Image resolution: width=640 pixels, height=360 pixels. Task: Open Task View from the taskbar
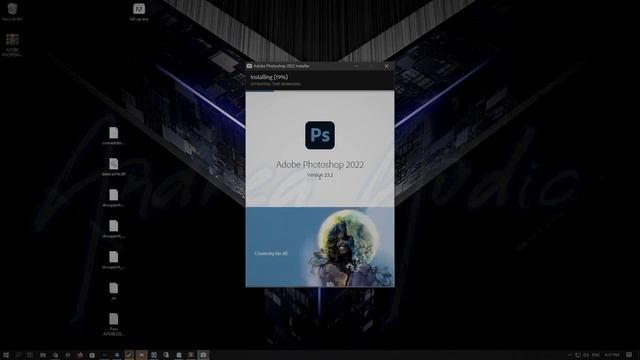pyautogui.click(x=30, y=355)
